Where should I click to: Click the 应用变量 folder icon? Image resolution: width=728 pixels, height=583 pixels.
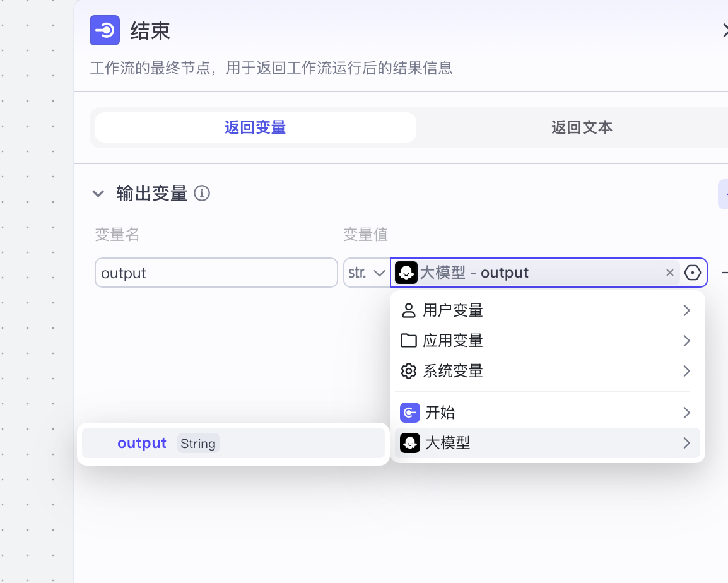tap(409, 341)
